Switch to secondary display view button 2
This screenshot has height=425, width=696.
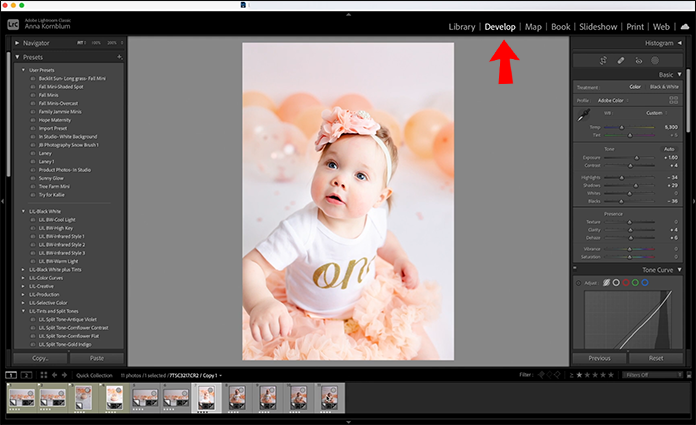pos(27,375)
